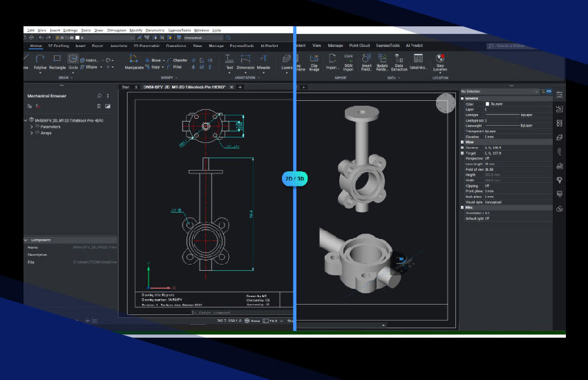Apply the Fillet tool

[x=175, y=67]
